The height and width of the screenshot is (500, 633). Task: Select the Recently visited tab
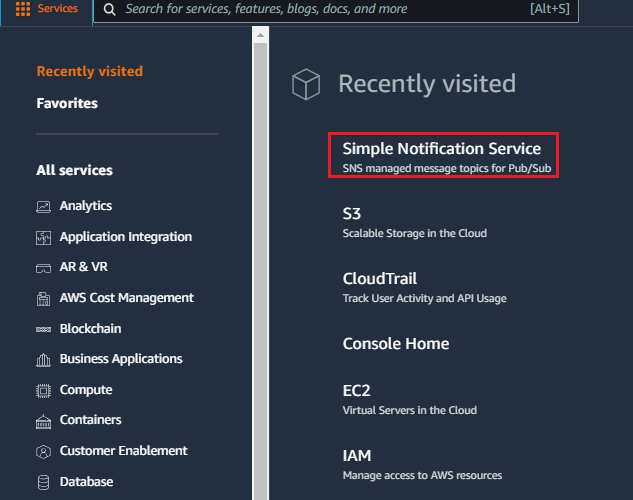click(90, 71)
